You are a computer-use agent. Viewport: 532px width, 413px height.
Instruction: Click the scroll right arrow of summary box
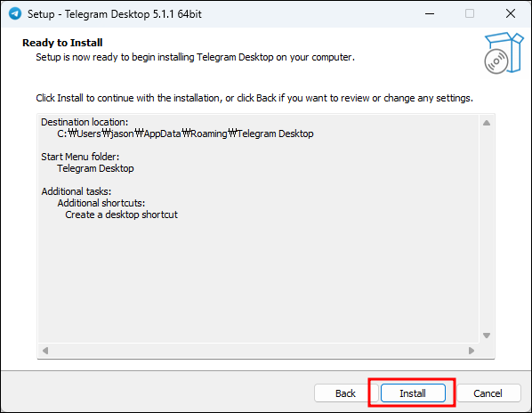(x=471, y=350)
